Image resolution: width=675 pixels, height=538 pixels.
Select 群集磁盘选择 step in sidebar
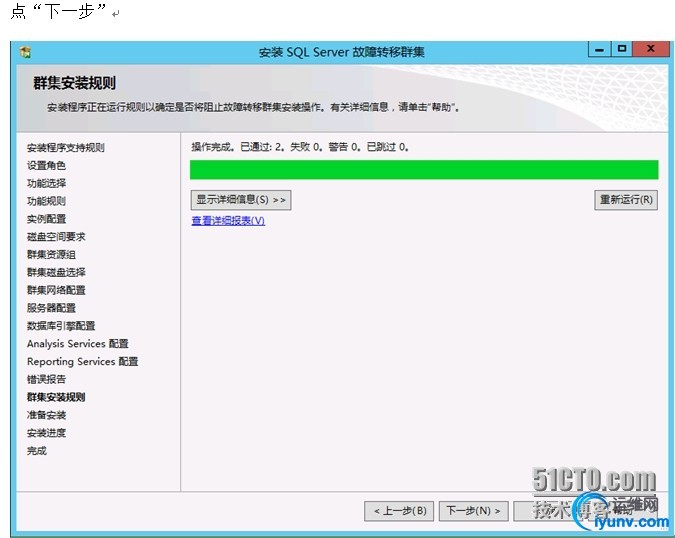pos(56,272)
